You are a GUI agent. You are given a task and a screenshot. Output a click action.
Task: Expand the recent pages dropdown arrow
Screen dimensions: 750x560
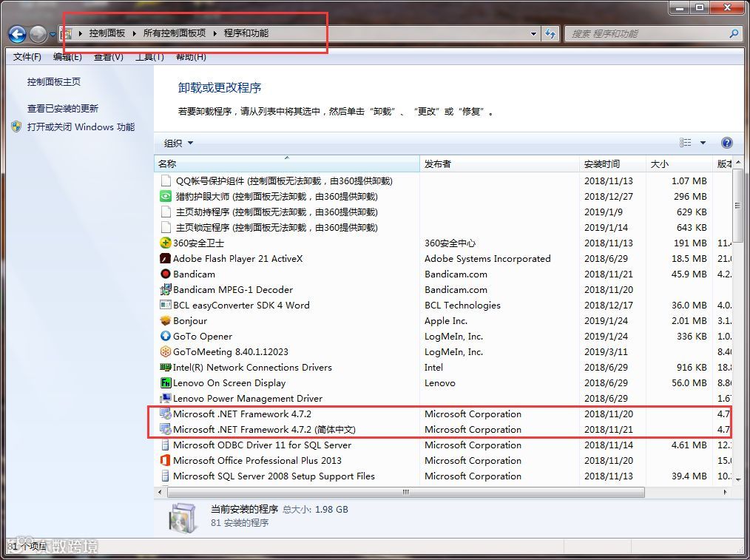click(x=53, y=35)
